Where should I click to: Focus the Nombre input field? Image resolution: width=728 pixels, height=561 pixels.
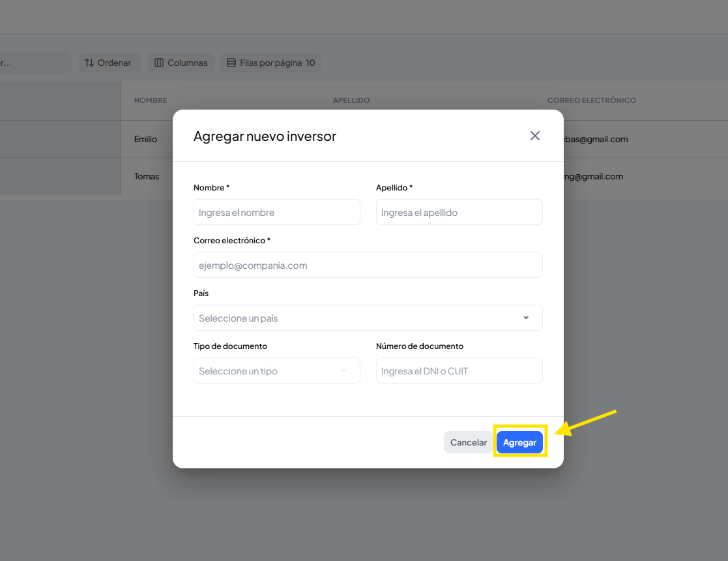coord(276,212)
